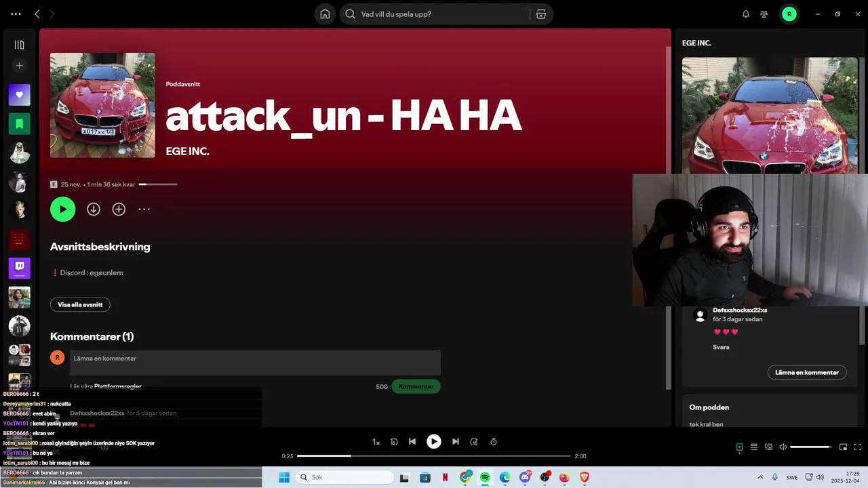The image size is (868, 488).
Task: Download the episode
Action: click(x=94, y=209)
